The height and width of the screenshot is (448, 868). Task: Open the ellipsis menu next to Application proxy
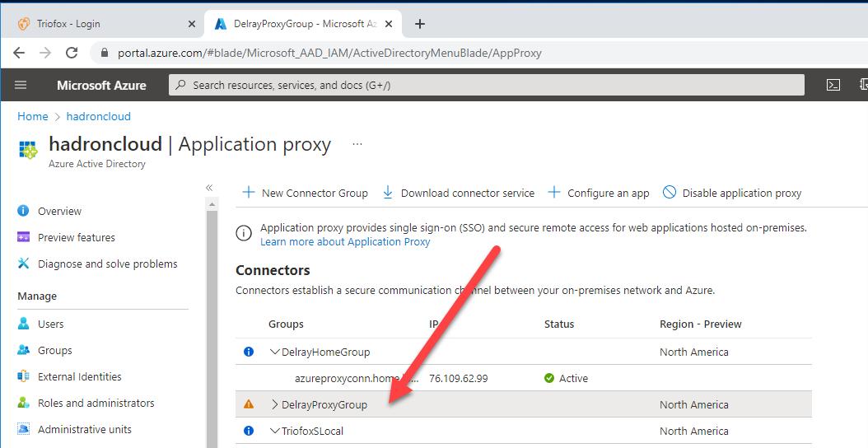[x=357, y=145]
